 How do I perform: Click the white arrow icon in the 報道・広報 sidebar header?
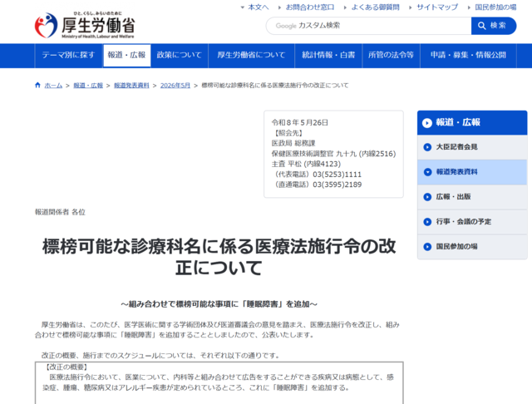(427, 123)
